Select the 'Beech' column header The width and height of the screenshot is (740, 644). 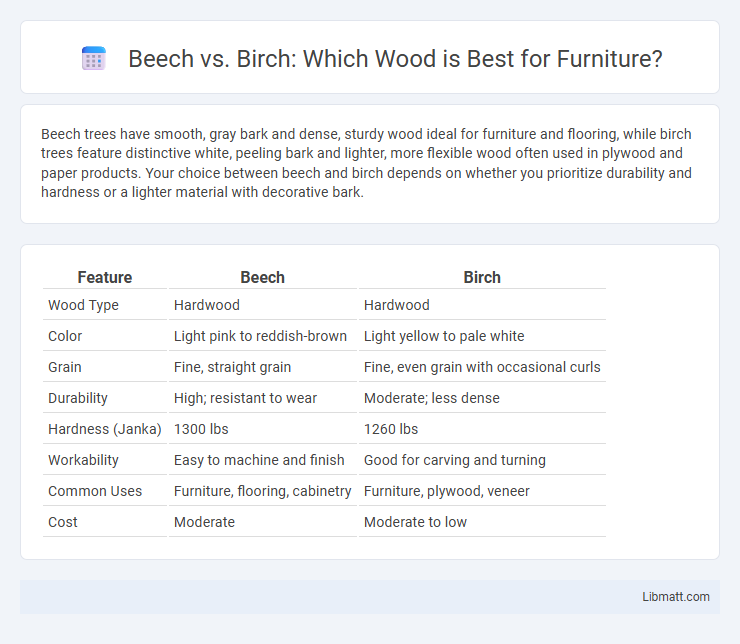[x=262, y=277]
